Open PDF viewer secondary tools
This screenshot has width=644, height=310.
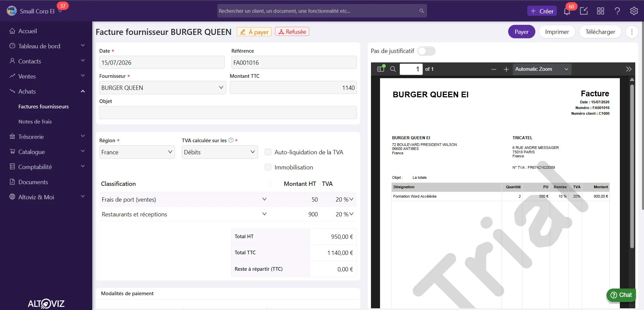(x=629, y=69)
